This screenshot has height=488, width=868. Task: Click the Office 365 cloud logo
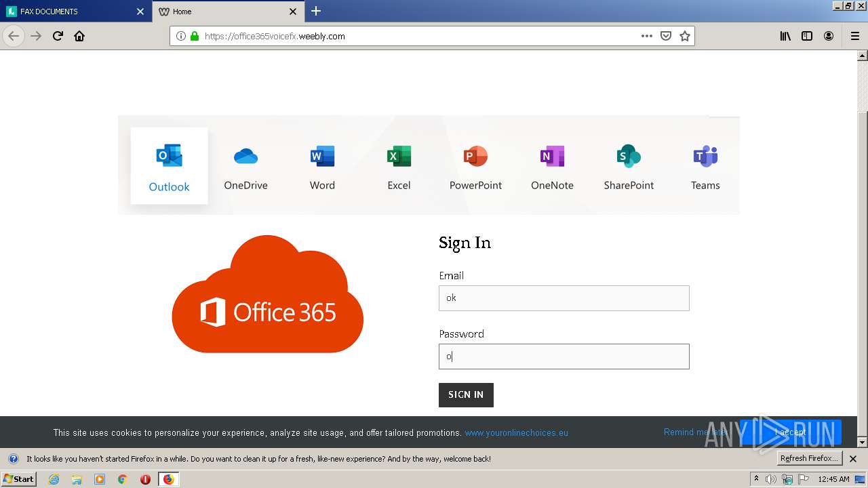coord(268,293)
